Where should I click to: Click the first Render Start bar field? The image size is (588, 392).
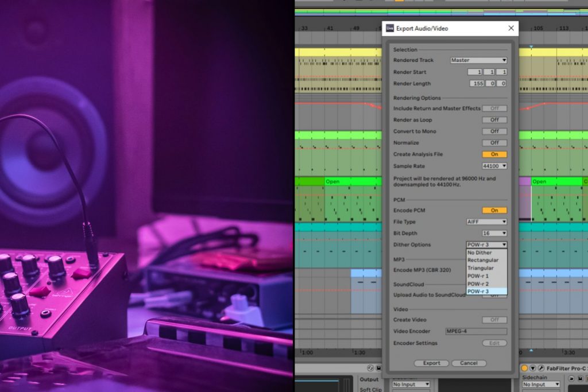475,72
